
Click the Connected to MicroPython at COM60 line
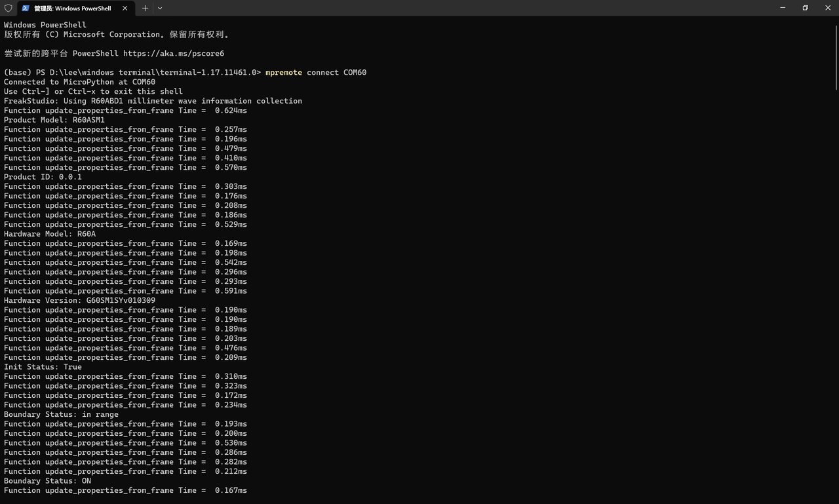79,82
